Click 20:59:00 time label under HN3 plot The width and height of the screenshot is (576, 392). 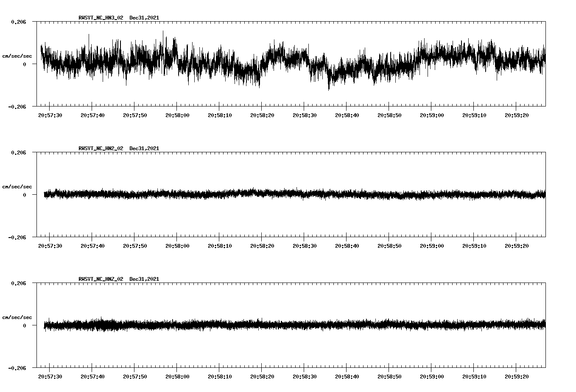[x=432, y=115]
